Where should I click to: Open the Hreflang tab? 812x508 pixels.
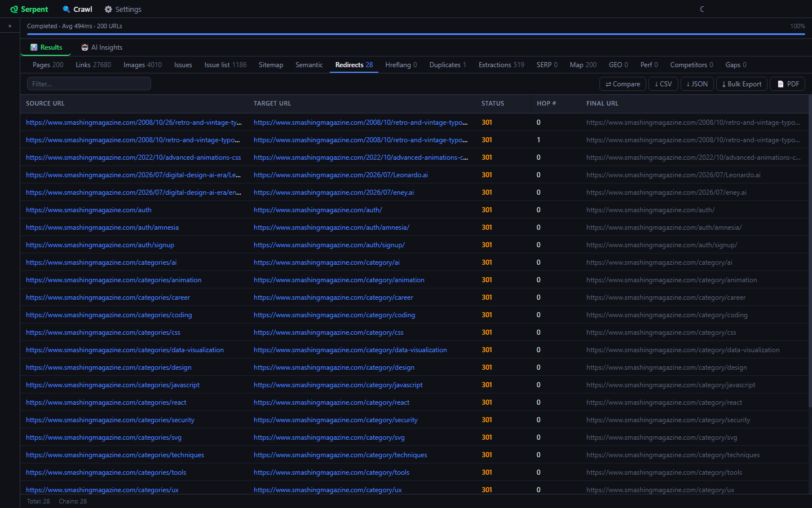coord(401,65)
